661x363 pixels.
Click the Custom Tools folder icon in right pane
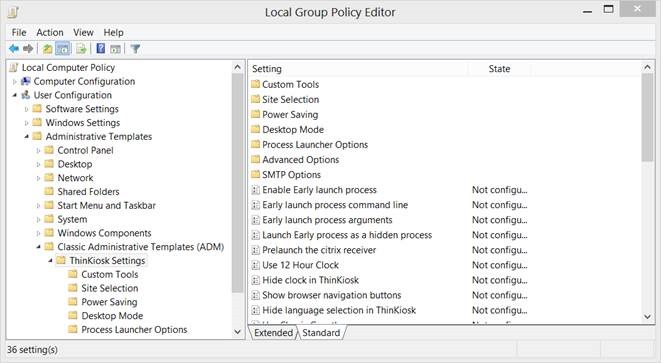(255, 84)
